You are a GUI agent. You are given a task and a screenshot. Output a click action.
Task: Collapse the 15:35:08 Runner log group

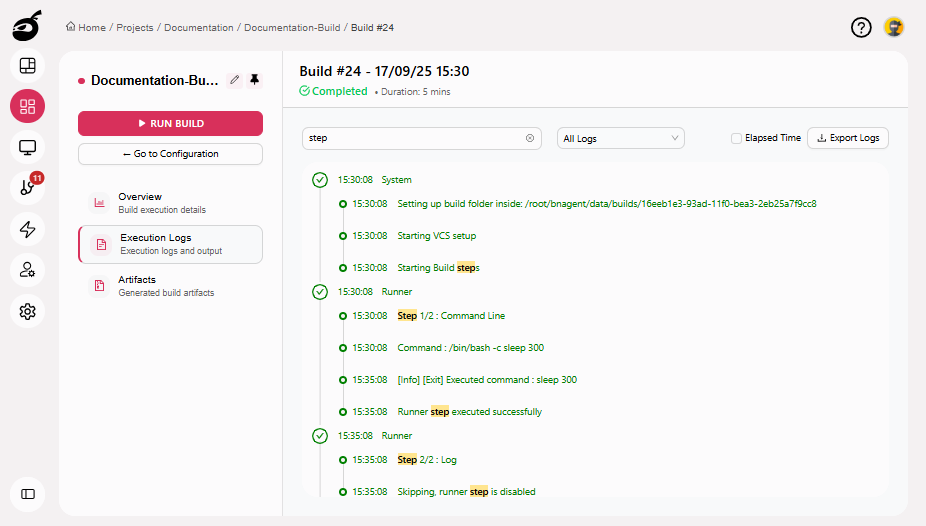click(320, 436)
